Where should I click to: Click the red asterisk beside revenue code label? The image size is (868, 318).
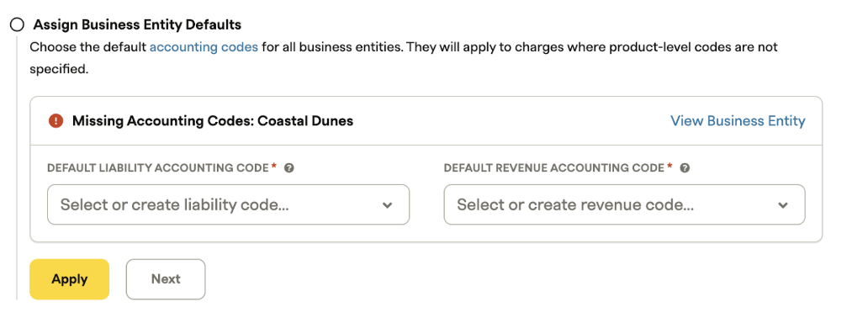pos(670,167)
